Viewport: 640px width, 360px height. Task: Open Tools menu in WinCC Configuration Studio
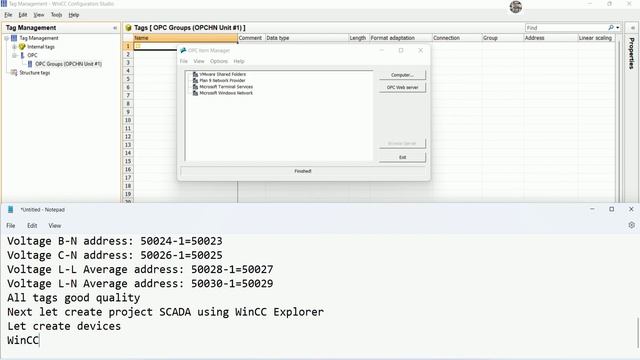[56, 15]
